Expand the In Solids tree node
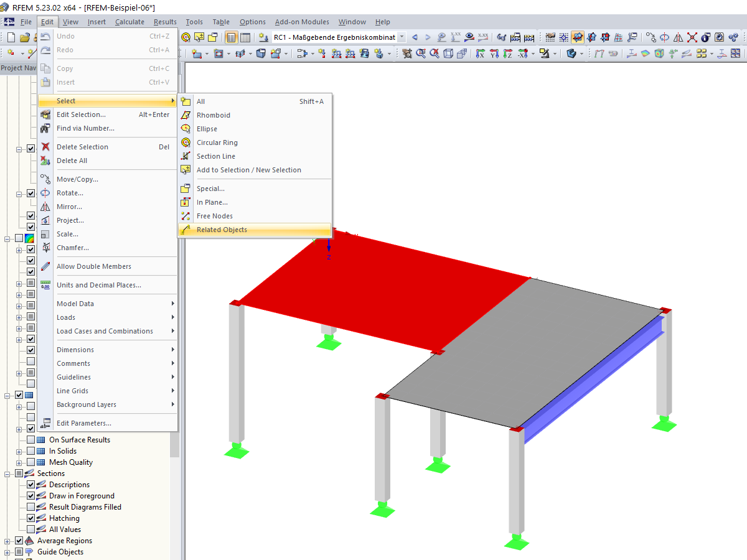This screenshot has height=560, width=747. (19, 451)
